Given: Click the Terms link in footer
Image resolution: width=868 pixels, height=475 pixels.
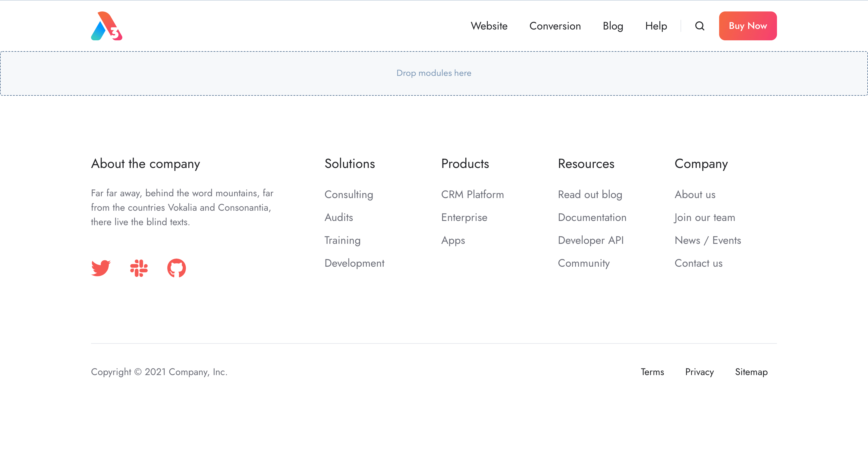Looking at the screenshot, I should (x=653, y=371).
